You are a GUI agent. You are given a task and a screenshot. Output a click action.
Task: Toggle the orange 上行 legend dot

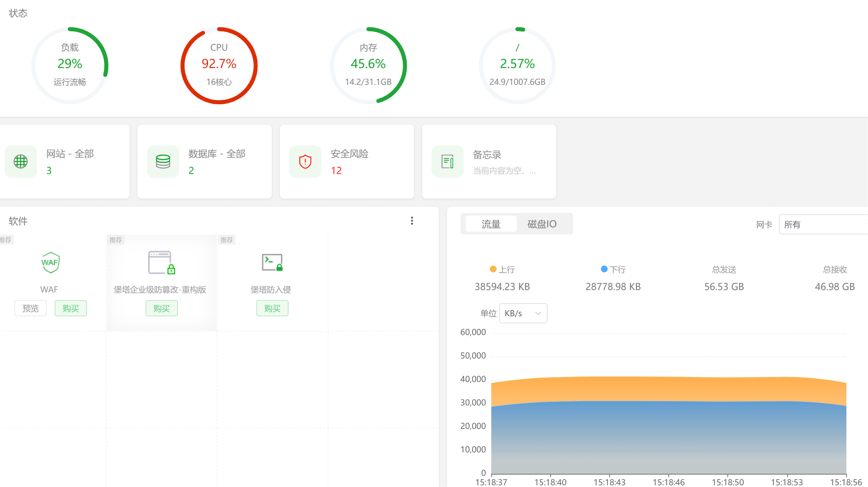pyautogui.click(x=493, y=269)
